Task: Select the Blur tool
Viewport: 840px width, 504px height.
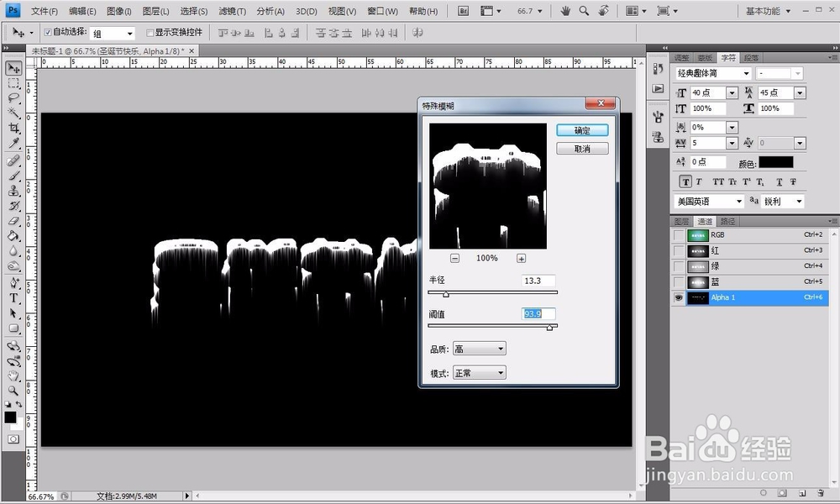Action: [x=13, y=250]
